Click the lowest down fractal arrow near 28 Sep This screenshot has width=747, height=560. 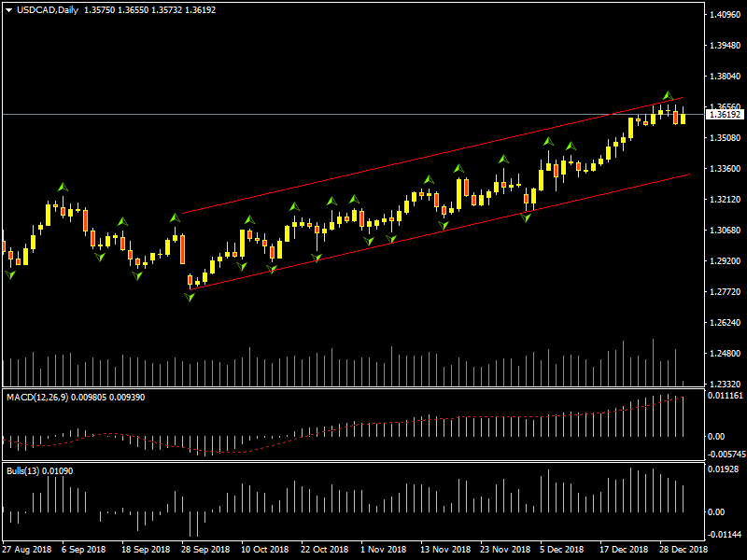click(x=190, y=297)
